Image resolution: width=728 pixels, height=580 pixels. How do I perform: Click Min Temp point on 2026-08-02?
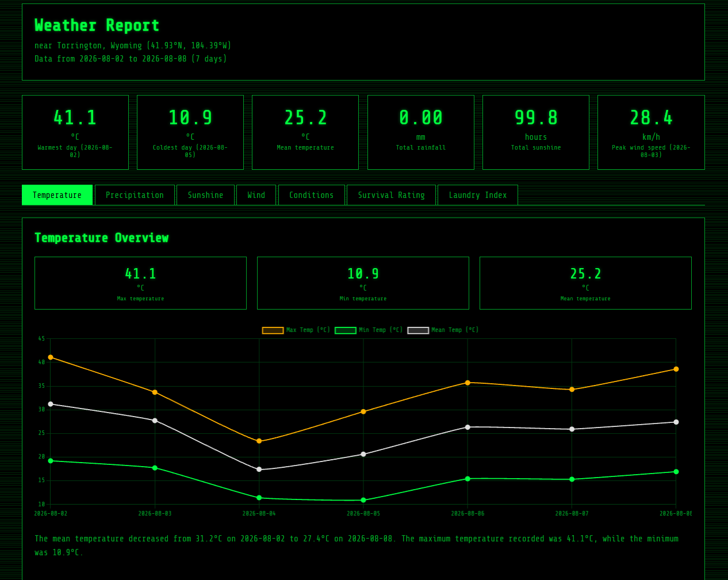tap(51, 461)
